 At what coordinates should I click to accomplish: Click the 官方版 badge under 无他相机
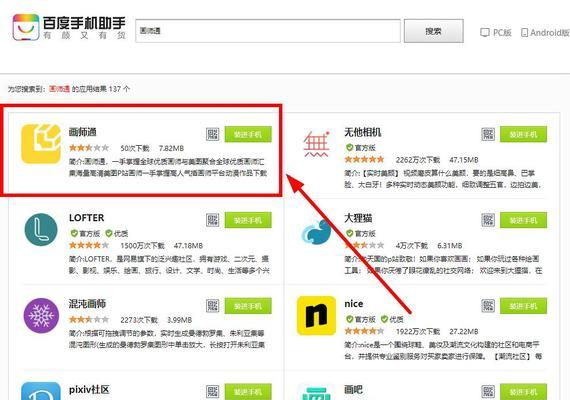tap(360, 147)
